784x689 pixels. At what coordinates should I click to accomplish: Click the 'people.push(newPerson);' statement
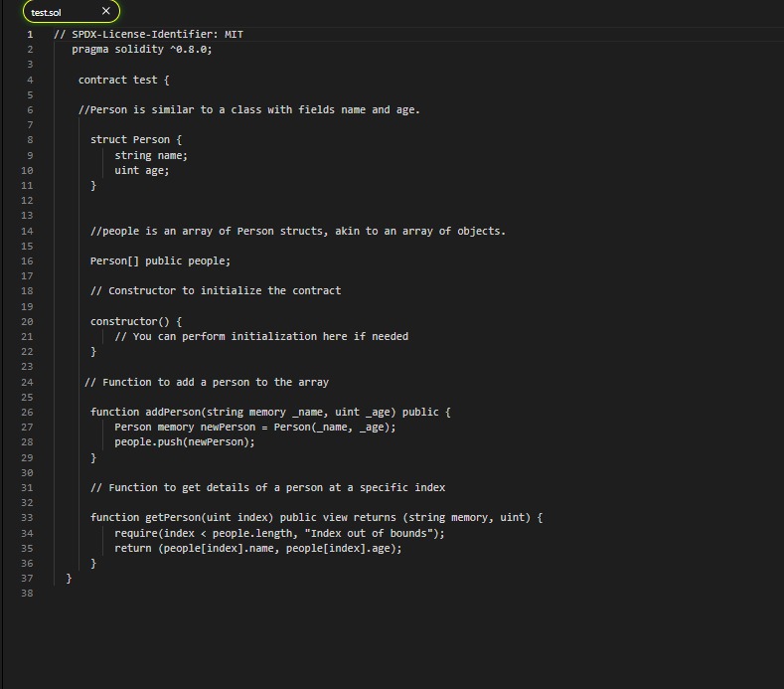(185, 442)
